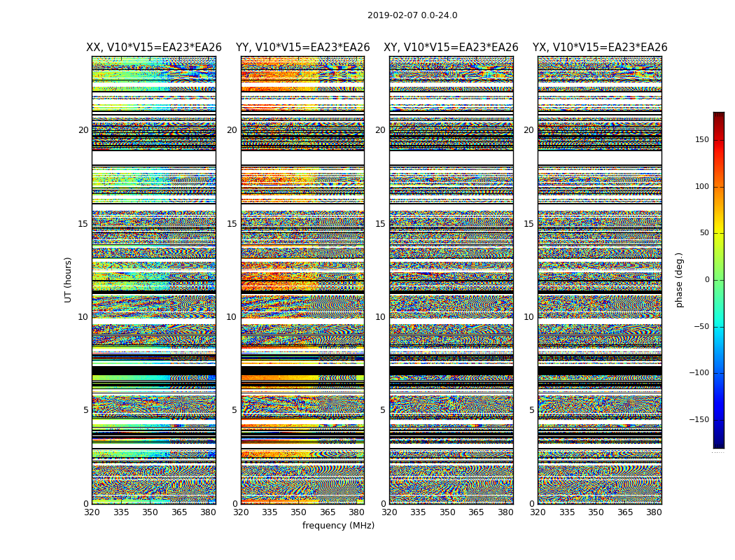Select the XX, V10*V15=EA23*EA26 panel title

click(x=154, y=48)
